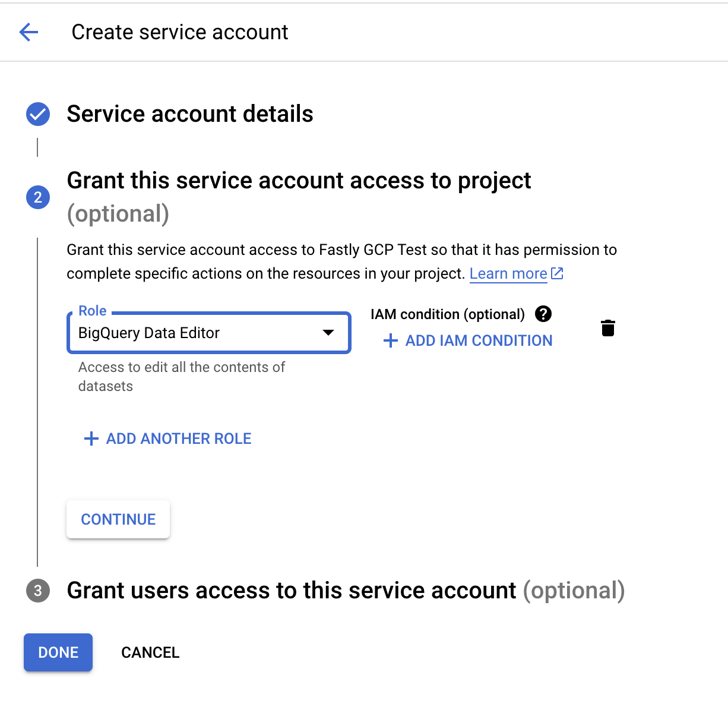Viewport: 728px width, 713px height.
Task: Click the step 2 numbered circle indicator
Action: 37,197
